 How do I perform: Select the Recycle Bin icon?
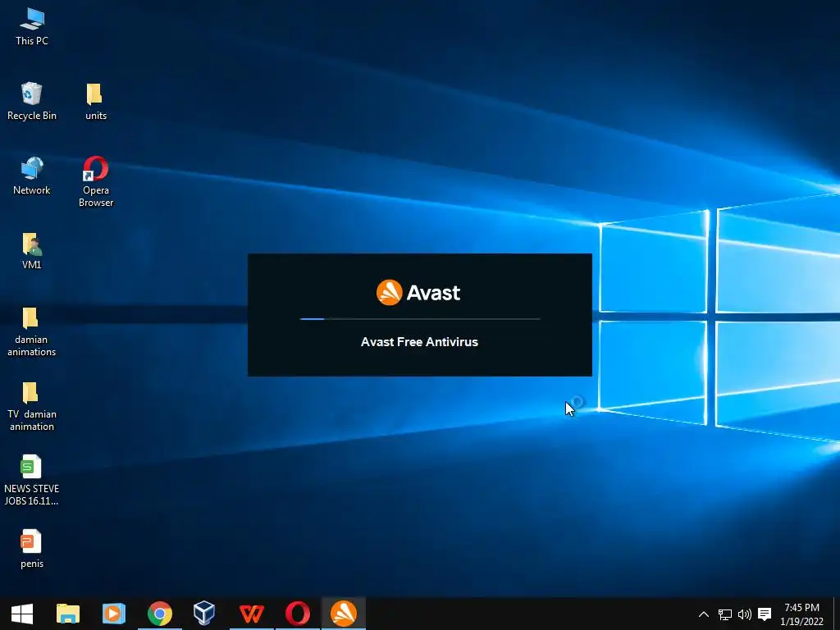tap(32, 102)
